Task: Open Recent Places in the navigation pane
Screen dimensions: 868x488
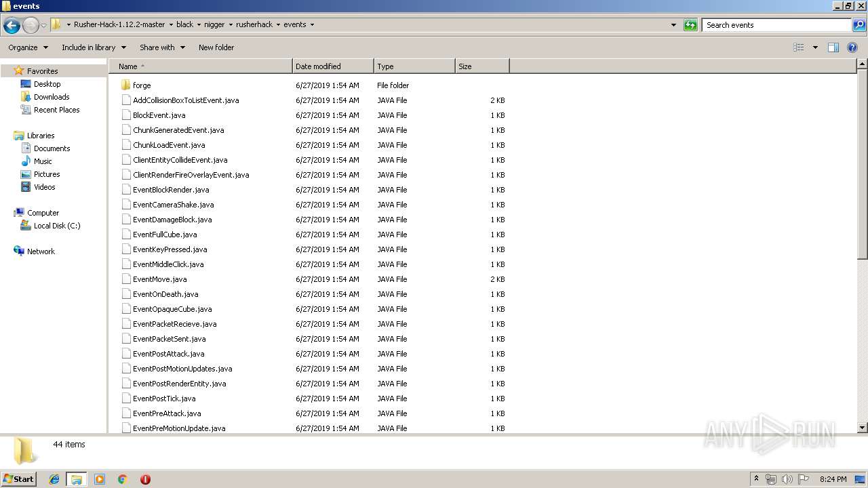Action: point(56,110)
